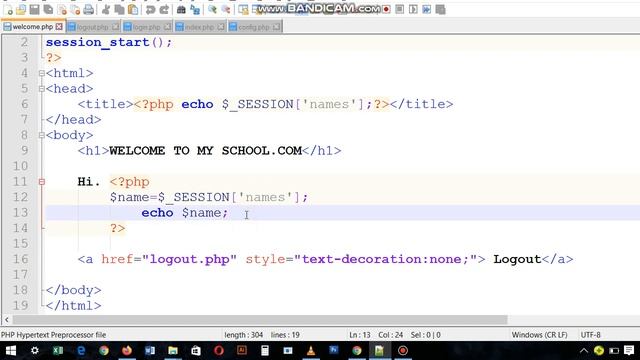Image resolution: width=640 pixels, height=360 pixels.
Task: Collapse the <body> block fold marker
Action: [x=41, y=136]
